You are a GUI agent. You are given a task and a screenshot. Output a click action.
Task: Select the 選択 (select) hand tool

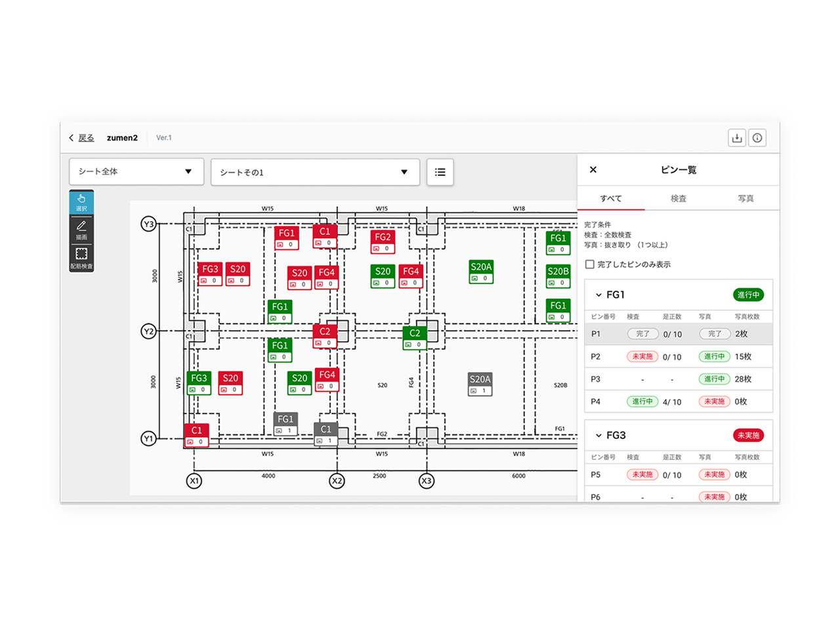(x=81, y=202)
